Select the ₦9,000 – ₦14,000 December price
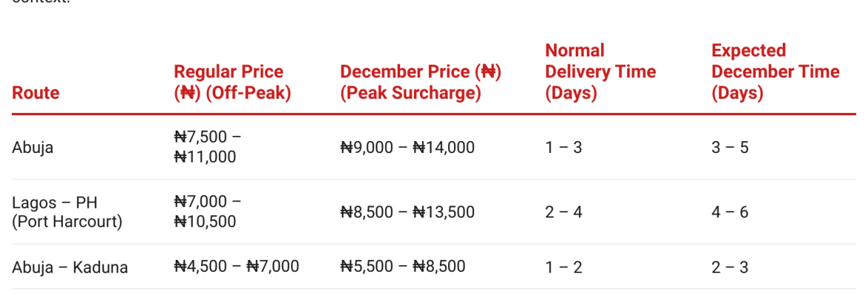 [407, 147]
